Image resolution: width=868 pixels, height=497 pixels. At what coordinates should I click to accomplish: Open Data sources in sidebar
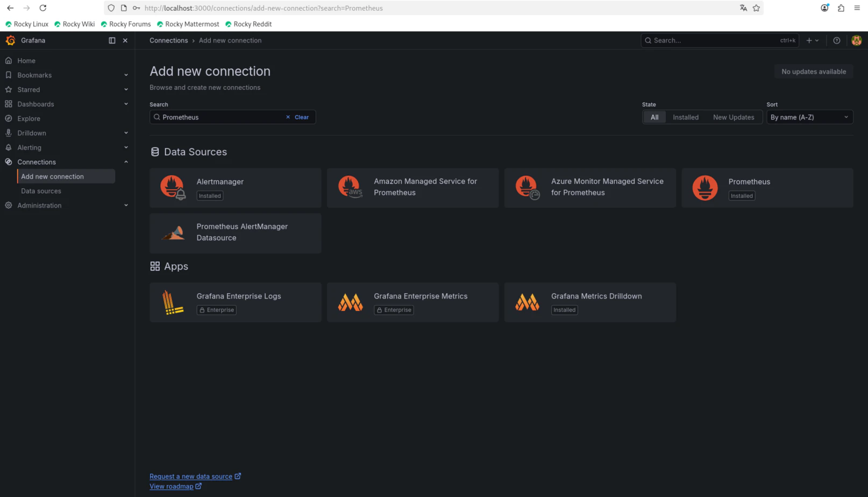(41, 191)
